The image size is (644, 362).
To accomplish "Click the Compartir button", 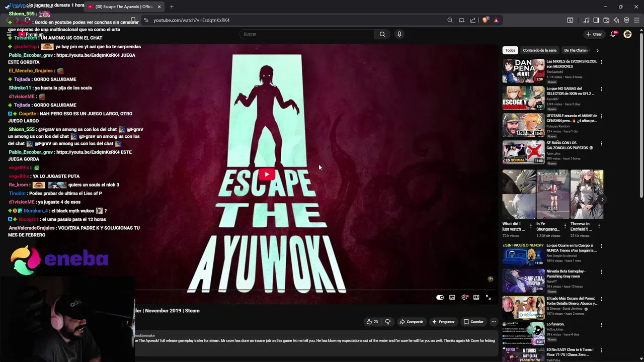I will (x=411, y=322).
